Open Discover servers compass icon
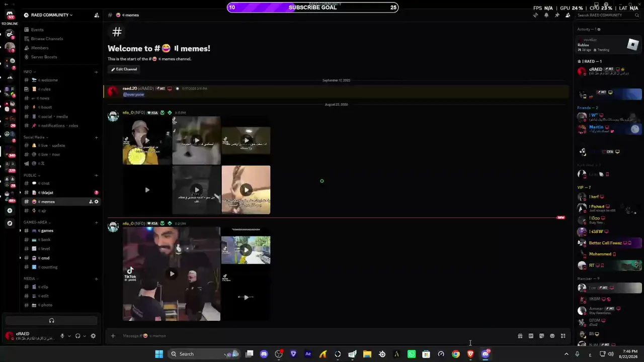The image size is (644, 362). [10, 223]
